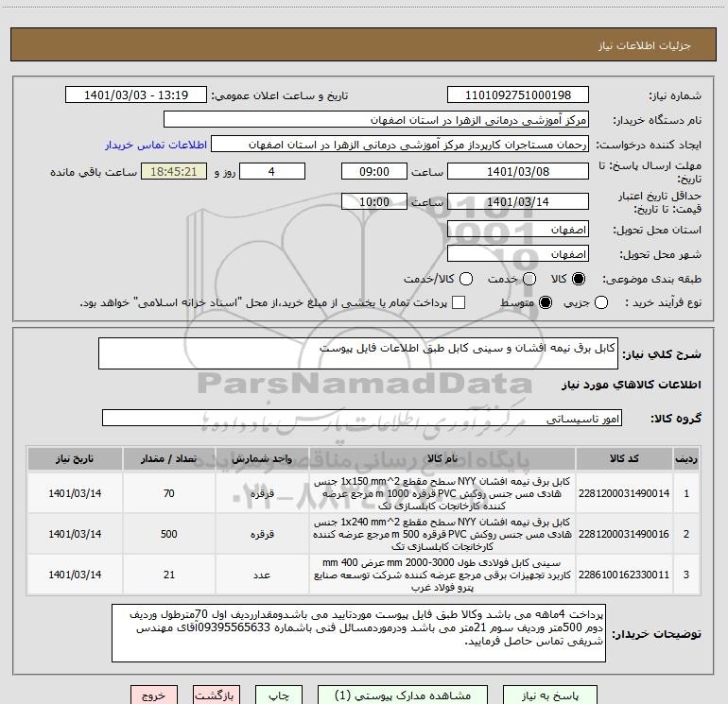Open مشاهده مدارک پیوستی (1) button
The height and width of the screenshot is (704, 728).
click(x=403, y=695)
